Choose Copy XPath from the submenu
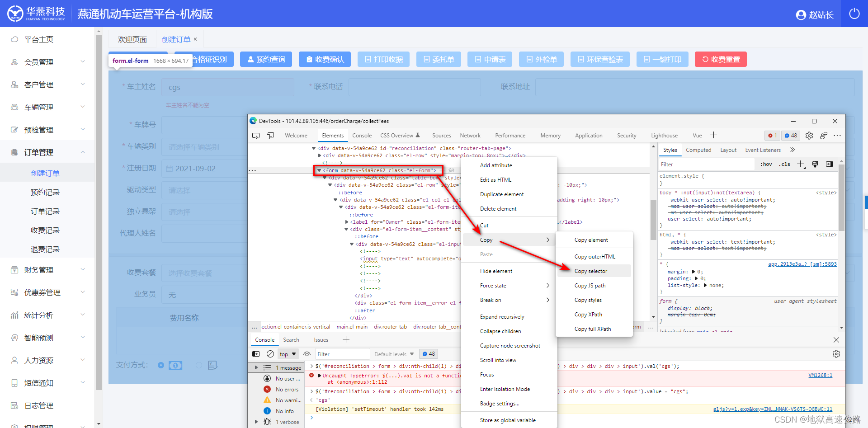The height and width of the screenshot is (428, 868). [594, 315]
